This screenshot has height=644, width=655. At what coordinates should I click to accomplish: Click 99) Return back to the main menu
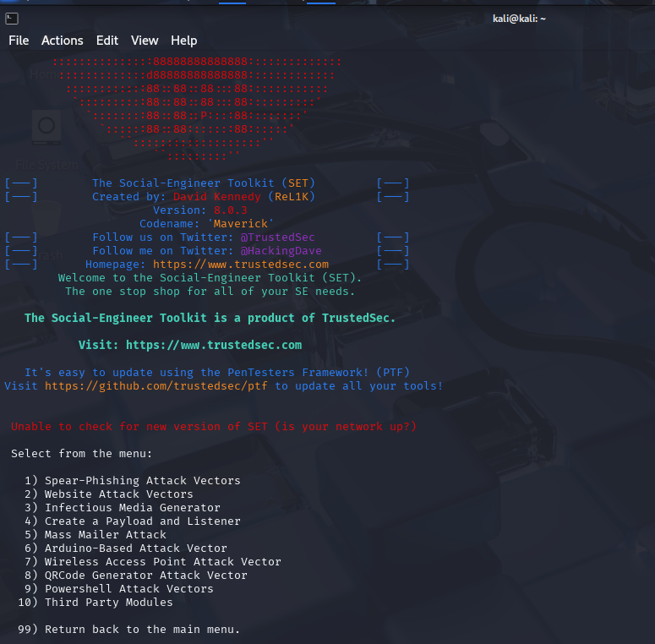pyautogui.click(x=129, y=630)
